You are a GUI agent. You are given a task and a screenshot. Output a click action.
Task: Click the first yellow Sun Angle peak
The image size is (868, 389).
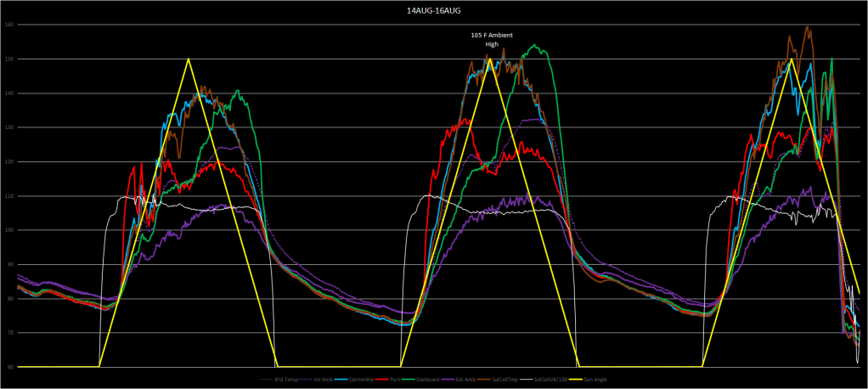pos(188,59)
